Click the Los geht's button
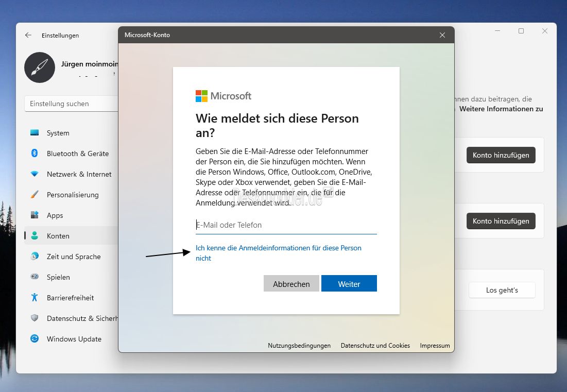This screenshot has height=392, width=567. [502, 290]
